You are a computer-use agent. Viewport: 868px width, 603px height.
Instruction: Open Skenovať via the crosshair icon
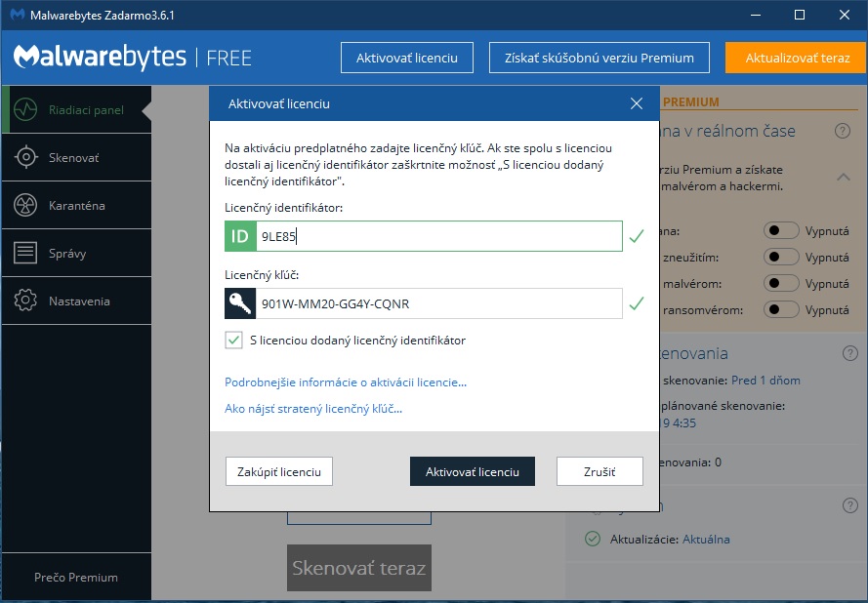click(25, 157)
